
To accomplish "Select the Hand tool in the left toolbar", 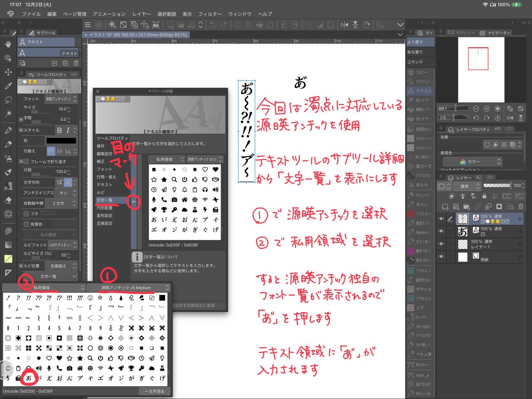I will 8,45.
